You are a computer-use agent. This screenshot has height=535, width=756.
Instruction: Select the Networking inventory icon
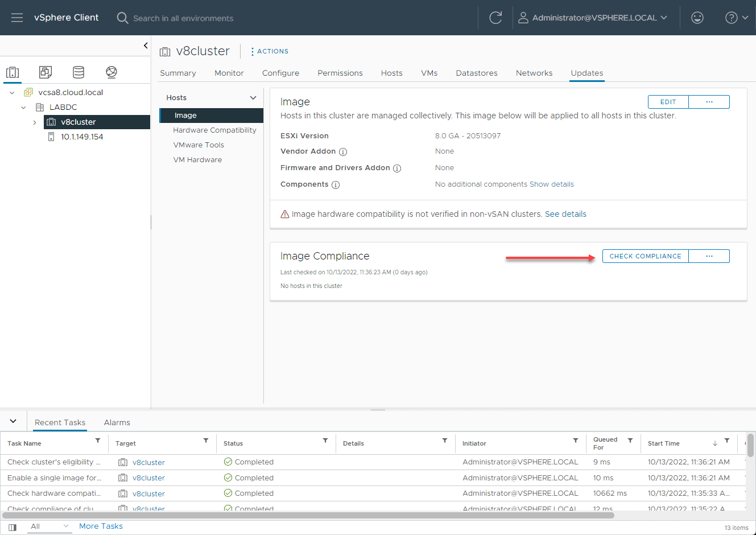tap(111, 72)
